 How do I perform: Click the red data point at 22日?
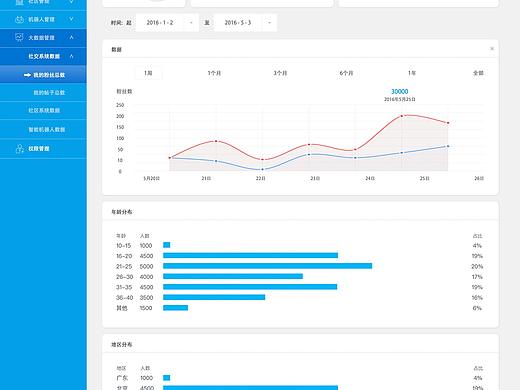262,160
